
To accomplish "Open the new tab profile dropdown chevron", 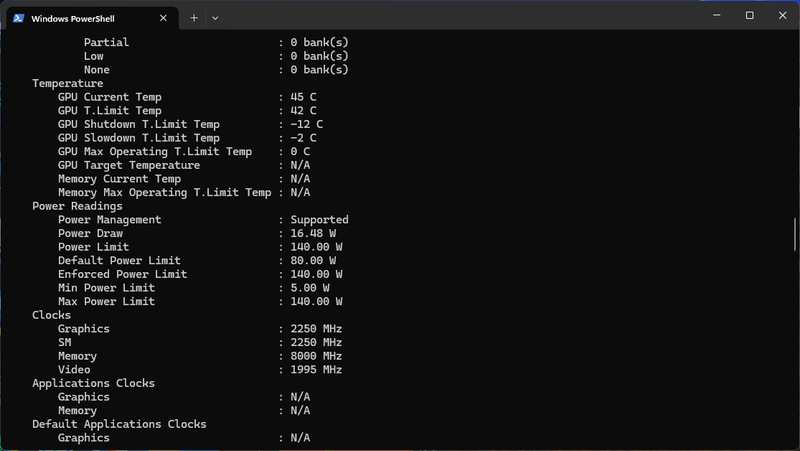I will [215, 18].
